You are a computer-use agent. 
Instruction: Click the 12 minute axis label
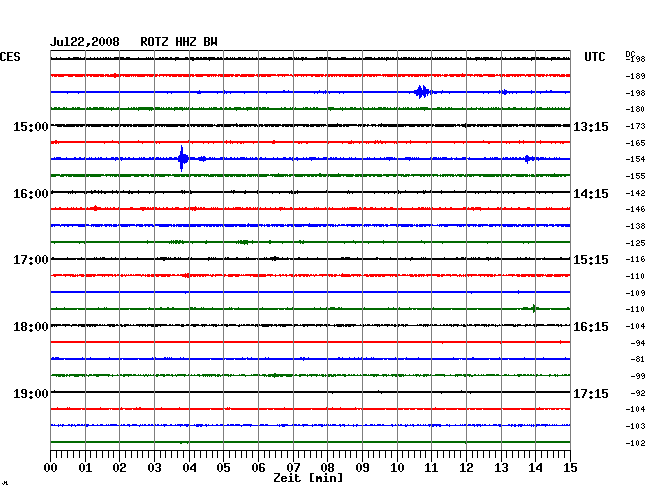click(x=466, y=468)
